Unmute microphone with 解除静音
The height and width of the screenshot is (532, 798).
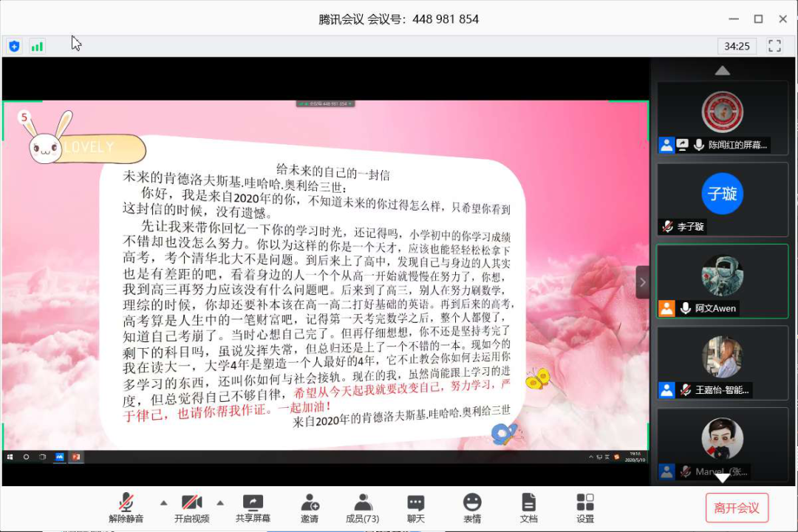click(126, 508)
